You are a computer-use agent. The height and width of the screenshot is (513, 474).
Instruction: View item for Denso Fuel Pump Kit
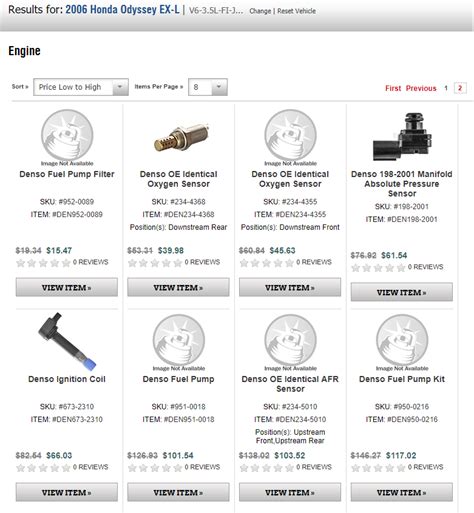(x=402, y=492)
